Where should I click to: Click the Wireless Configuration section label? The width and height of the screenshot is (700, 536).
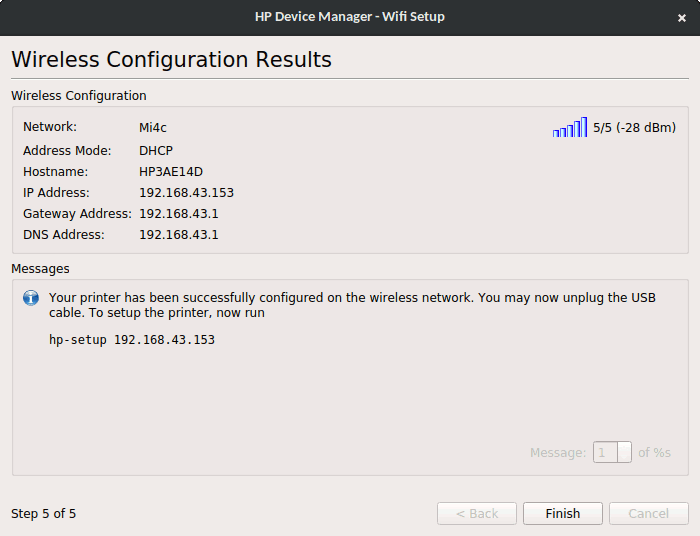click(79, 96)
